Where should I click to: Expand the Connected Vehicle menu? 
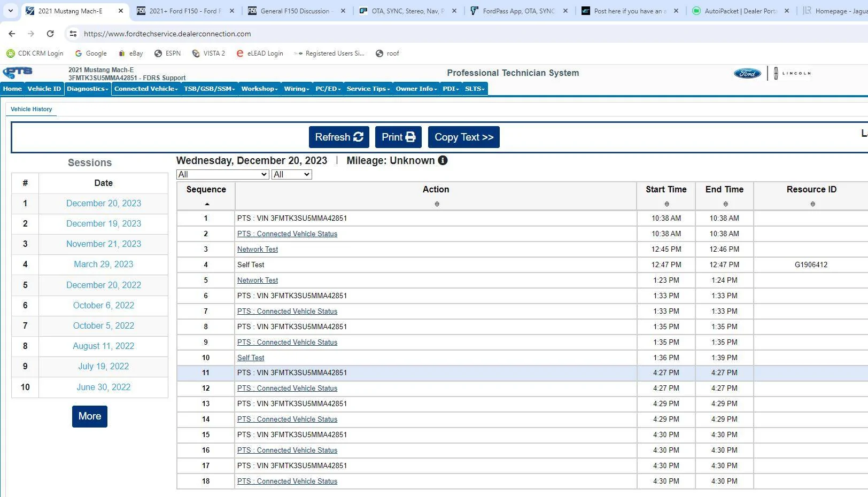click(146, 89)
